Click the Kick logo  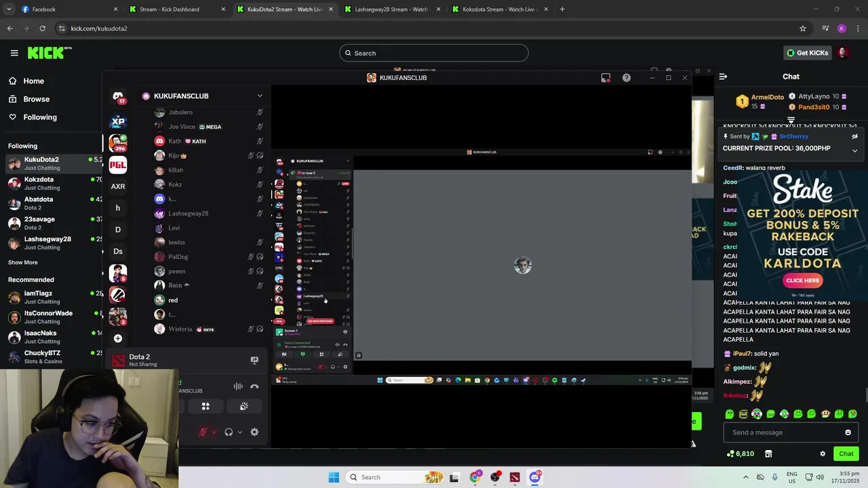[x=50, y=53]
